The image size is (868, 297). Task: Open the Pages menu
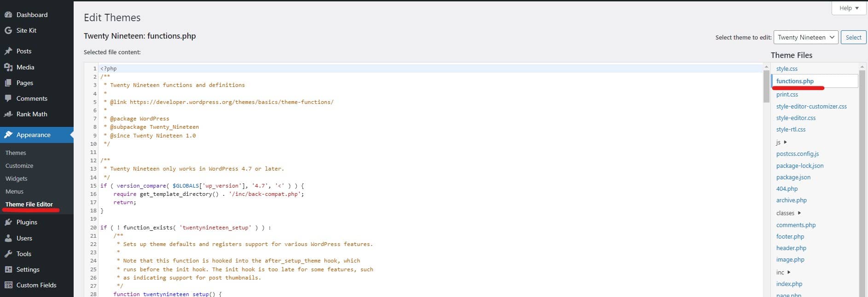(x=25, y=83)
